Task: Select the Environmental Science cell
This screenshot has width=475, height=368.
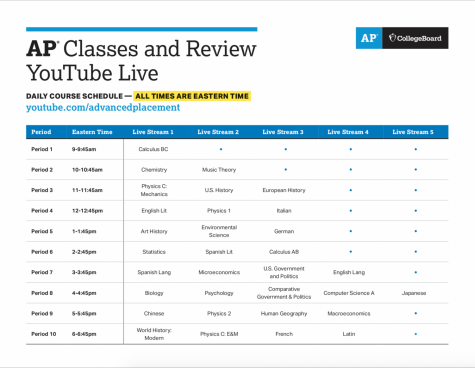Action: click(x=219, y=231)
